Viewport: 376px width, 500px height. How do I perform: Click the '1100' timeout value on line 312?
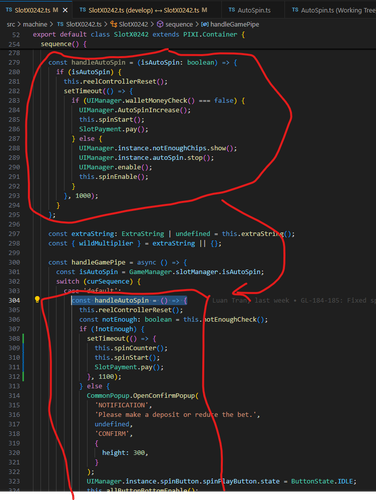point(106,376)
